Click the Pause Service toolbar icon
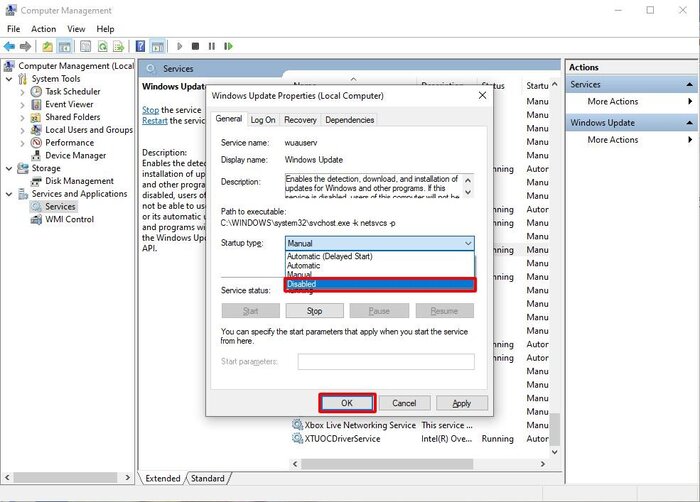 [x=212, y=46]
